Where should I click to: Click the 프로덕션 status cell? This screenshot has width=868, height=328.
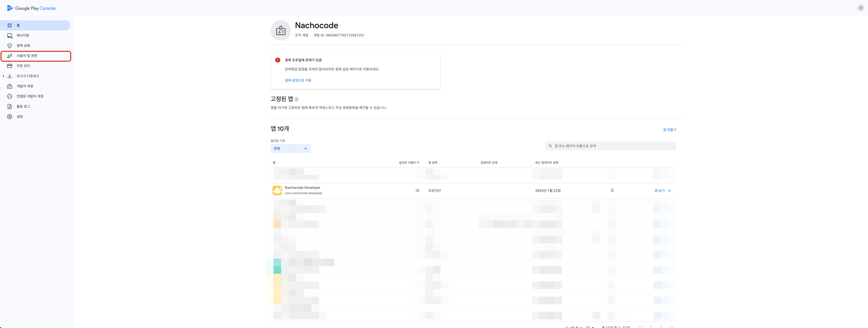click(x=435, y=191)
